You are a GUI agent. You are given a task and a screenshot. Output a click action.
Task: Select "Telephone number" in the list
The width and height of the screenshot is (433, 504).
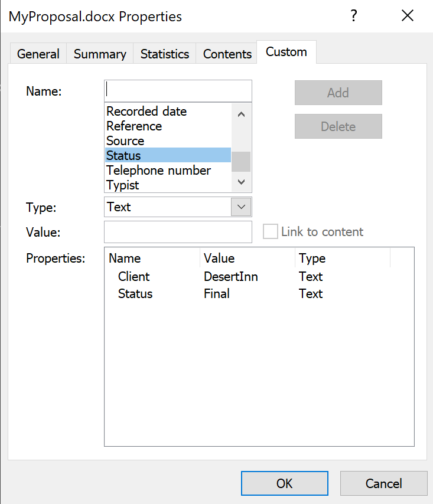click(158, 170)
